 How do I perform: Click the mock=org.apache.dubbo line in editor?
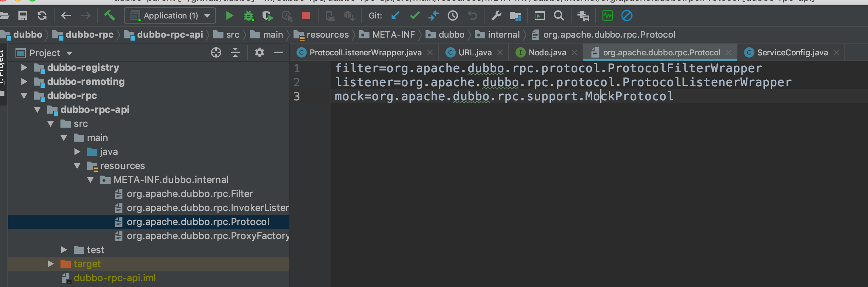pyautogui.click(x=504, y=96)
